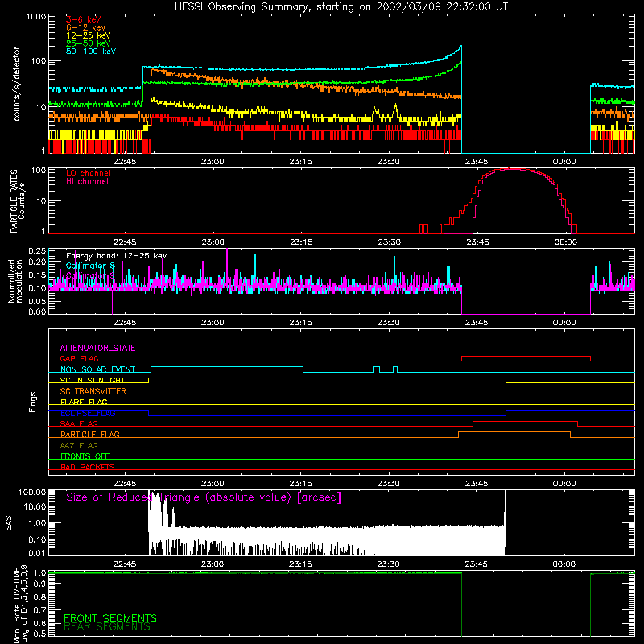Click the 100.00 tick on SAS axis
Viewport: 644px width, 644px height.
[32, 492]
